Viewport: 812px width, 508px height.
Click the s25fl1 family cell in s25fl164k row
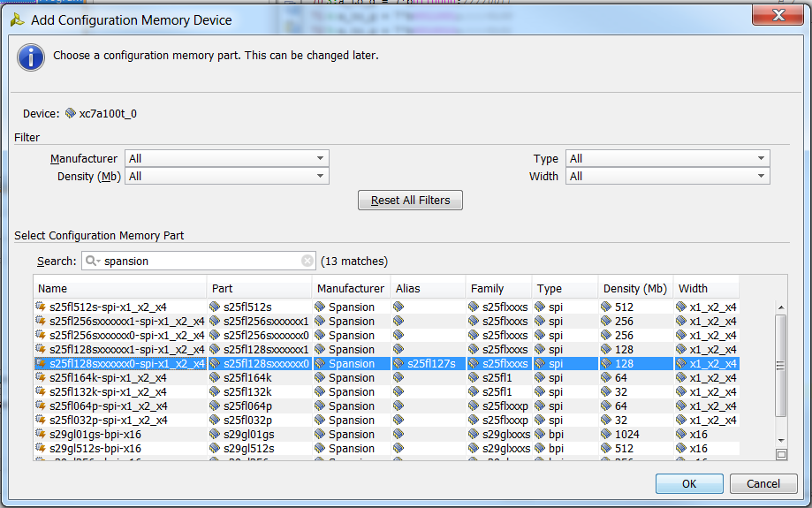(x=498, y=377)
